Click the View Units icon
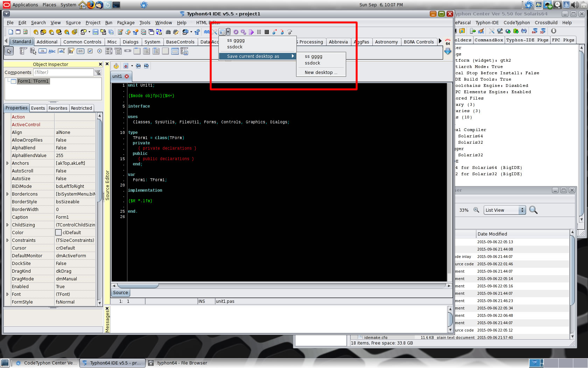Image resolution: width=588 pixels, height=368 pixels. point(143,32)
